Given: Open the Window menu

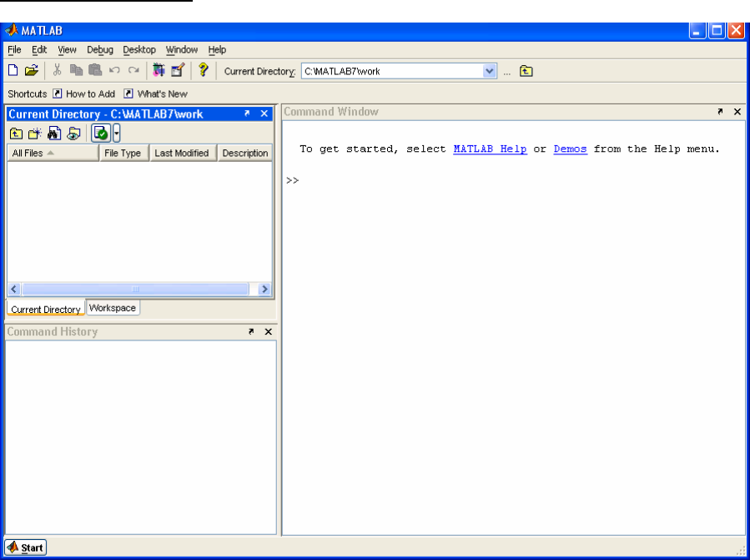Looking at the screenshot, I should click(182, 50).
